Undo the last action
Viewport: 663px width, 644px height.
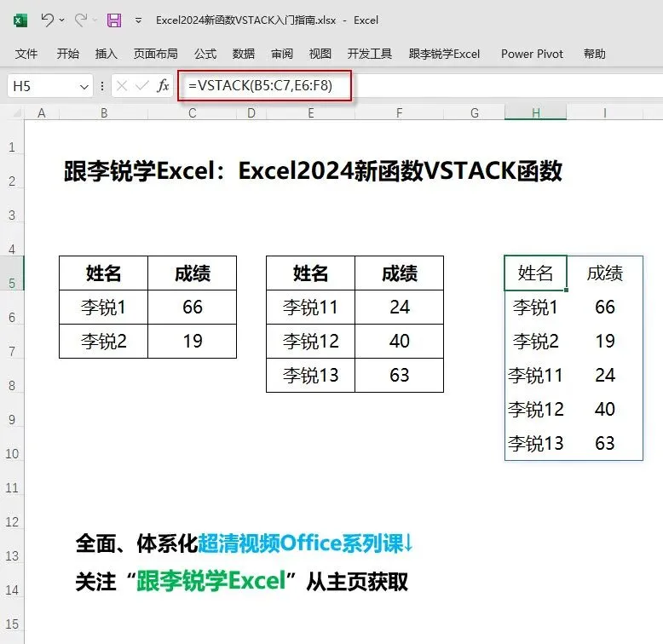47,20
